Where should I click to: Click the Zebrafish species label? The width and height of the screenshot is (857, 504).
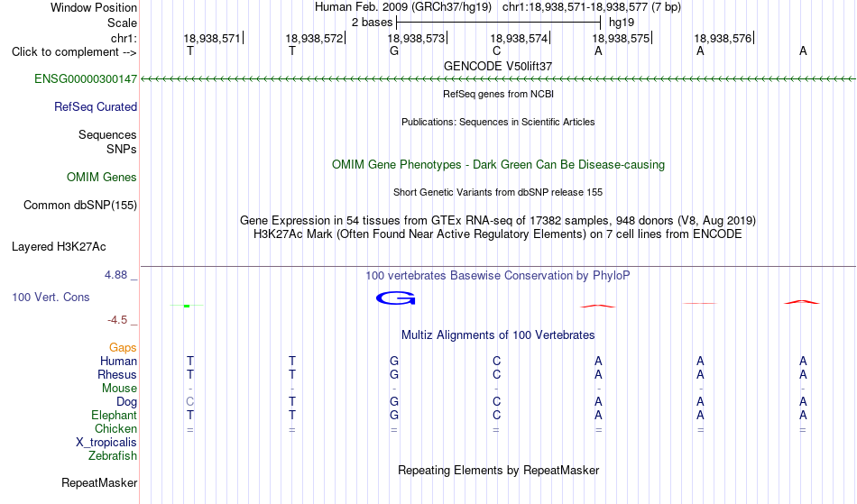(113, 456)
